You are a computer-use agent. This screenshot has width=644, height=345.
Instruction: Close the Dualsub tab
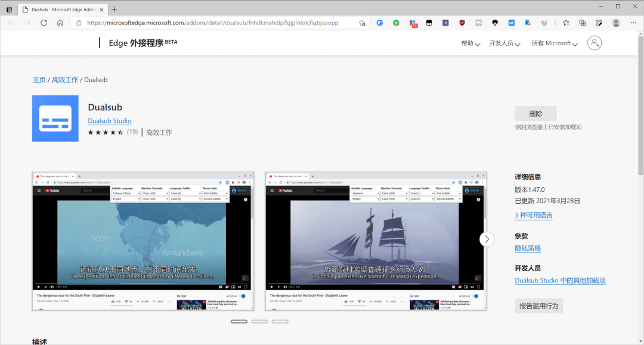(x=101, y=10)
